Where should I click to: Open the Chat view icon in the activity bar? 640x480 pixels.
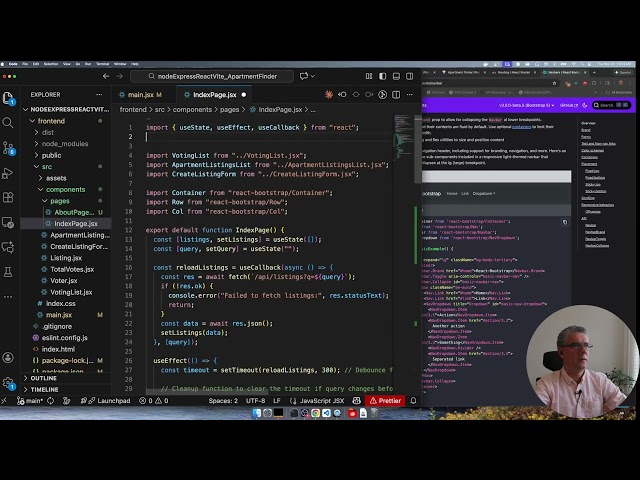[x=8, y=247]
